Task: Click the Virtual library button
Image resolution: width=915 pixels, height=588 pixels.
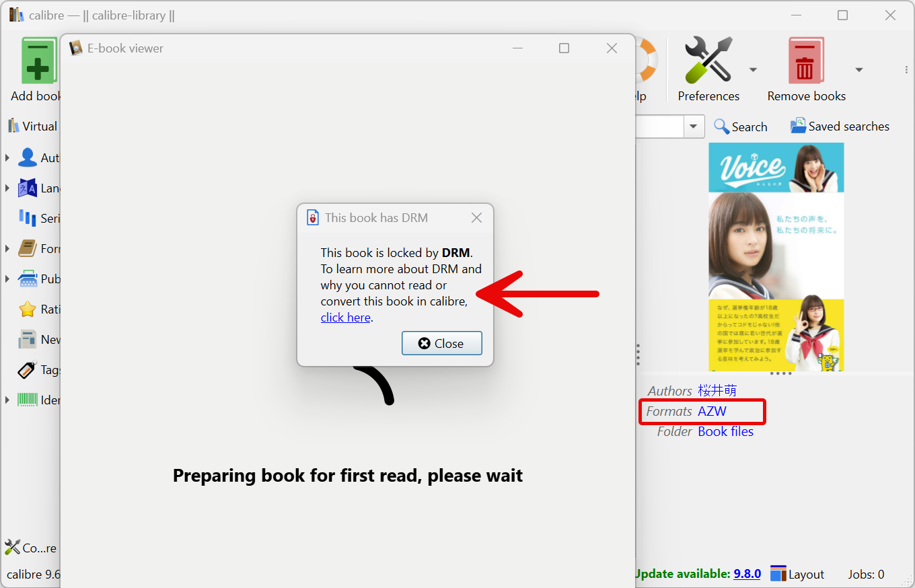Action: (x=32, y=126)
